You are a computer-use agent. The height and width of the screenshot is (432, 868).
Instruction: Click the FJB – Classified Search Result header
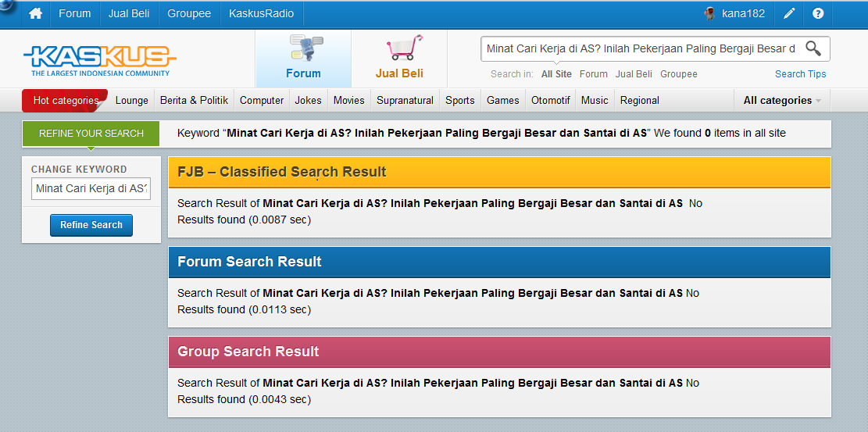499,172
